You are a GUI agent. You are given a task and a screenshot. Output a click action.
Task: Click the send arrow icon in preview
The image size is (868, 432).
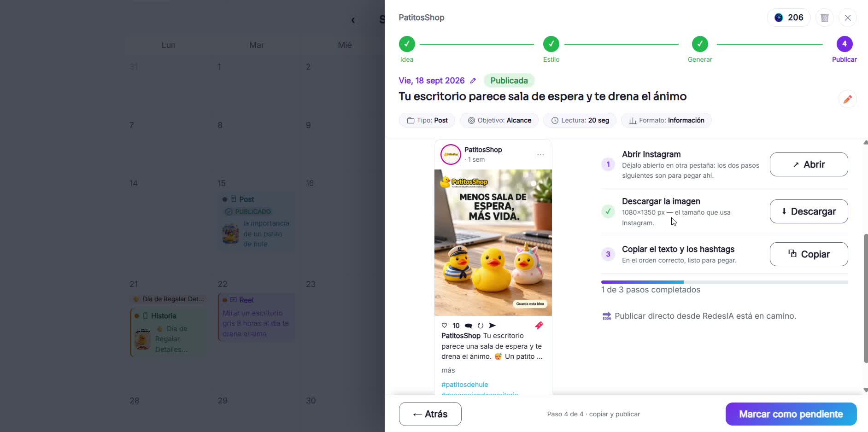(492, 326)
